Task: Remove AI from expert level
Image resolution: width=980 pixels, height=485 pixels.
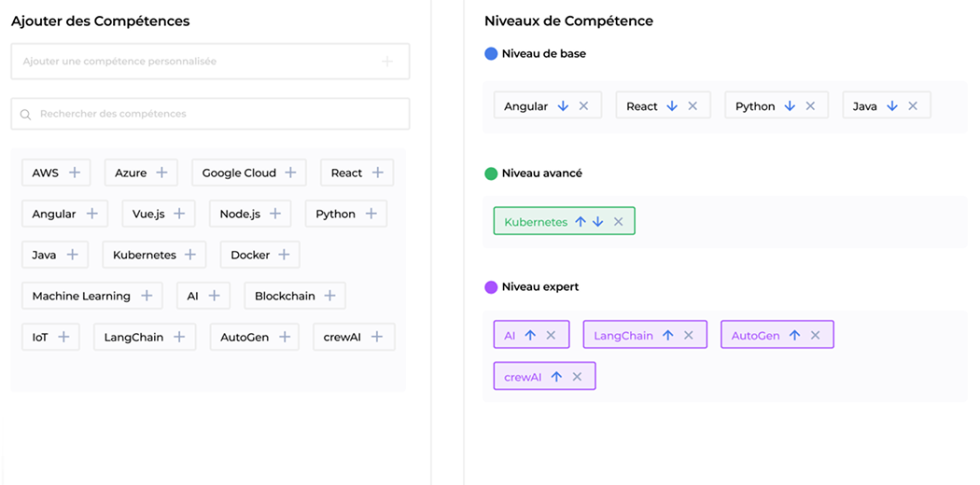Action: coord(551,335)
